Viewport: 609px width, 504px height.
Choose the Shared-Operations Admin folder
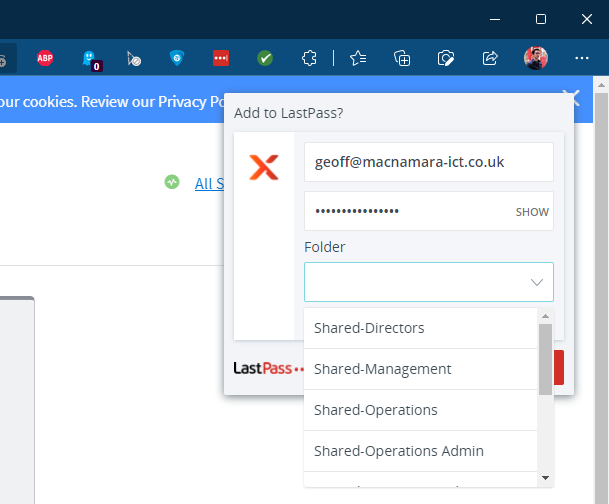pos(420,451)
